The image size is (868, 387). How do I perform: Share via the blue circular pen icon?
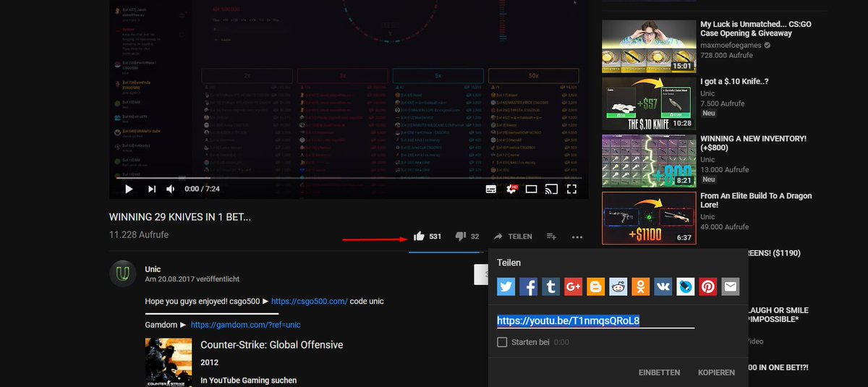[x=686, y=287]
